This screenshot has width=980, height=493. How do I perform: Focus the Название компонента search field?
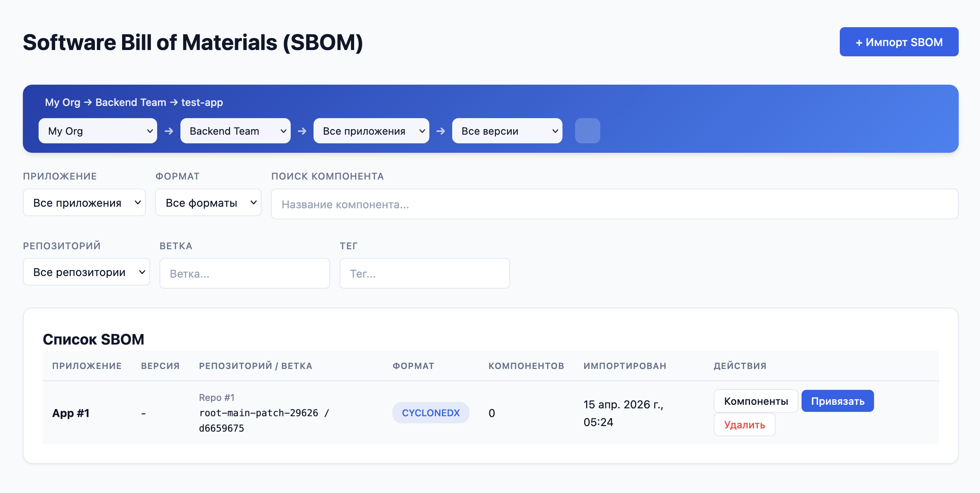[614, 204]
